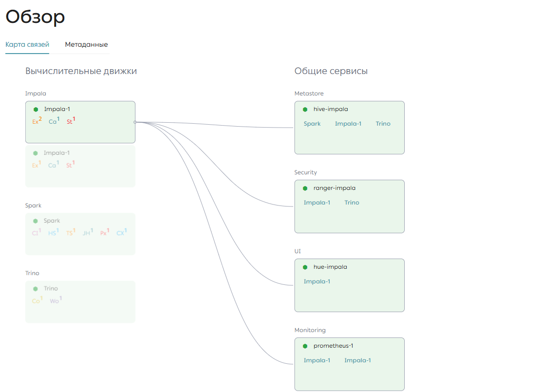
Task: Open Trino link in hive-impala card
Action: coord(383,124)
